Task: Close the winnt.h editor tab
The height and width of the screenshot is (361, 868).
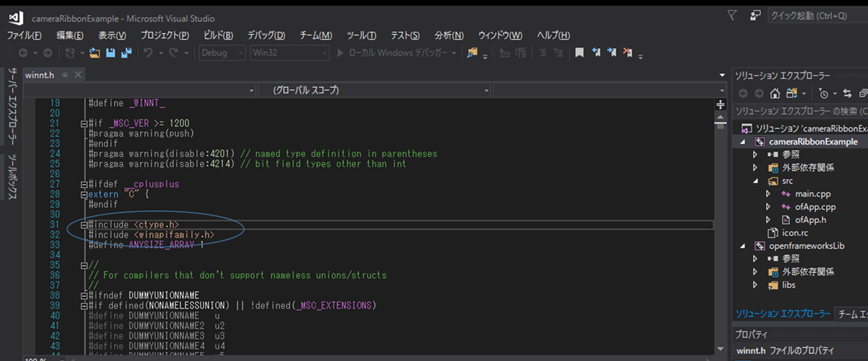Action: click(x=78, y=75)
